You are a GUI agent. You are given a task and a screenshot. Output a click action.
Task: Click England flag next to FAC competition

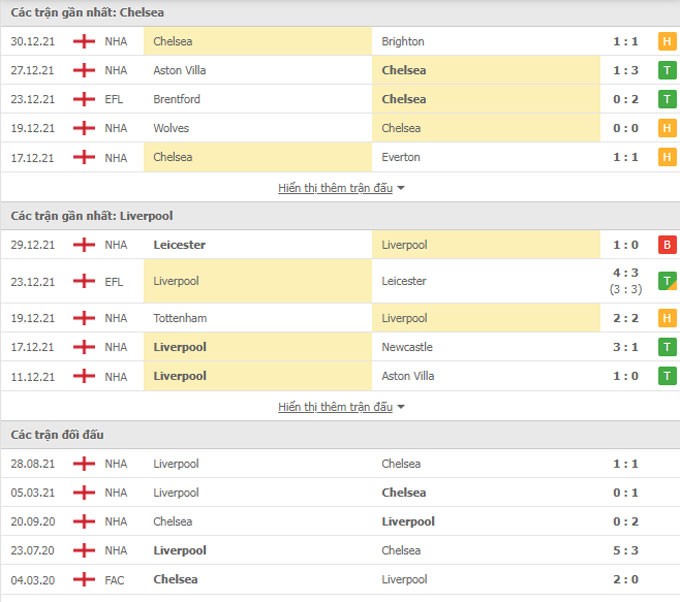click(84, 579)
